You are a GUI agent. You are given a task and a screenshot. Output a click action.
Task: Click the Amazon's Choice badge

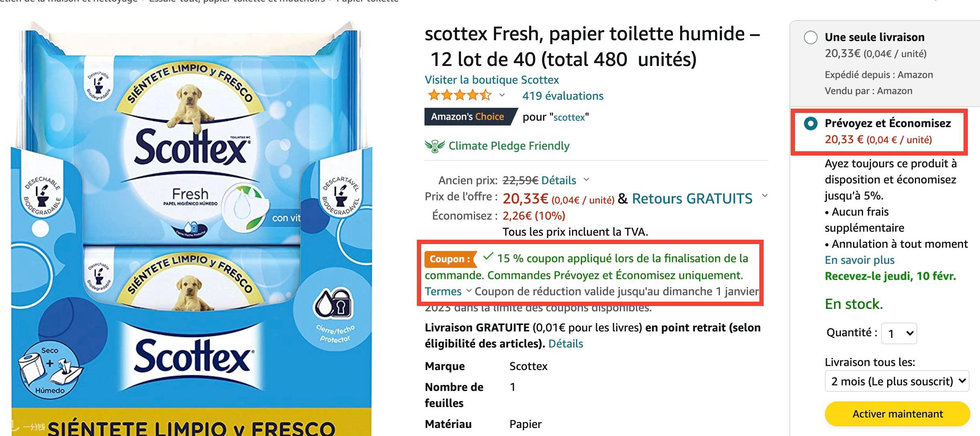click(468, 117)
